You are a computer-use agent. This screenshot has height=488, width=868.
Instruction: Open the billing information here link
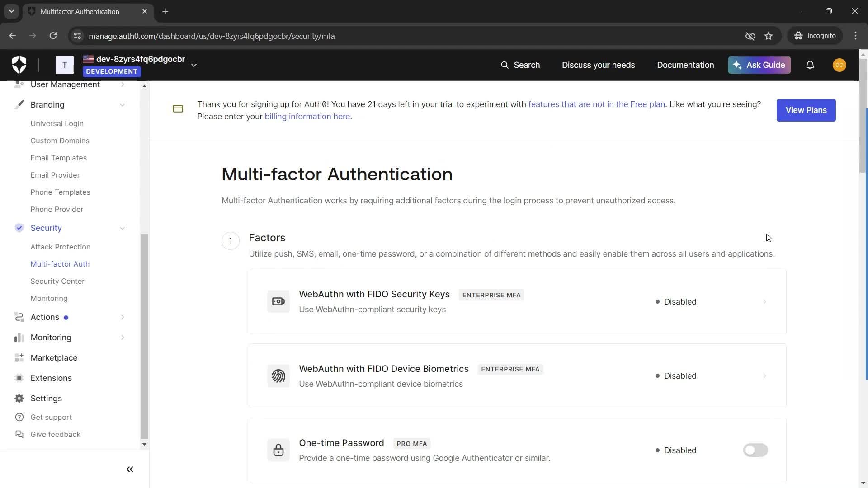pyautogui.click(x=307, y=117)
